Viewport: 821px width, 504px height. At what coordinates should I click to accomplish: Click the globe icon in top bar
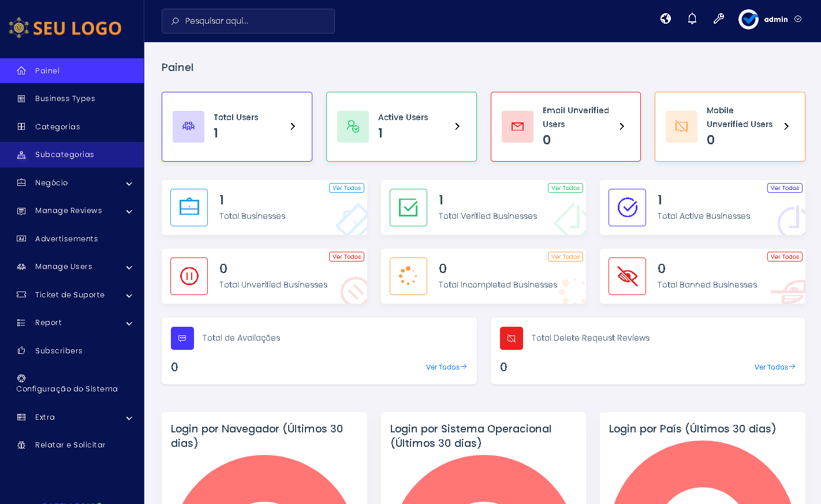666,19
